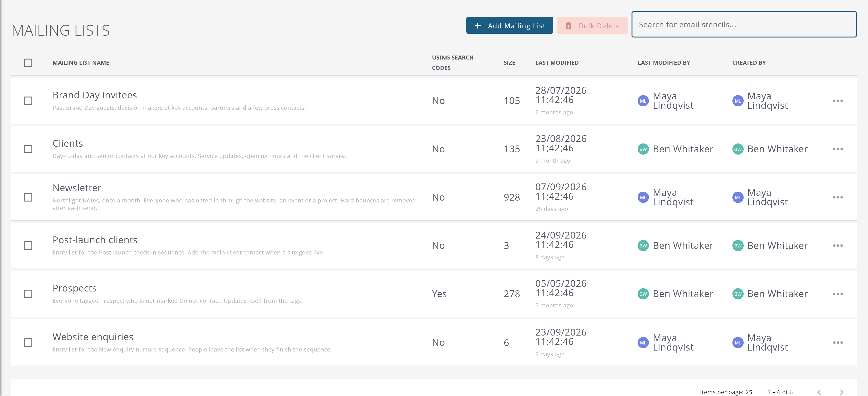Viewport: 868px width, 396px height.
Task: Sort by Mailing List Name column header
Action: point(81,63)
